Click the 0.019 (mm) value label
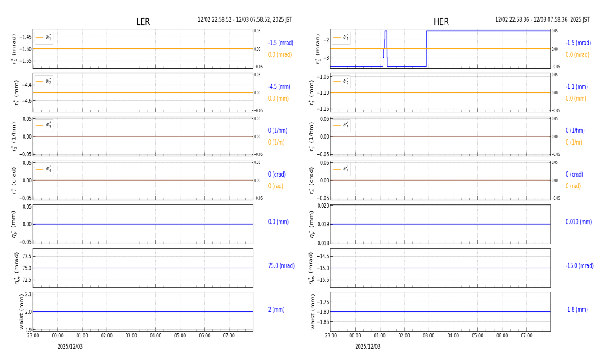The height and width of the screenshot is (364, 595). pyautogui.click(x=579, y=222)
